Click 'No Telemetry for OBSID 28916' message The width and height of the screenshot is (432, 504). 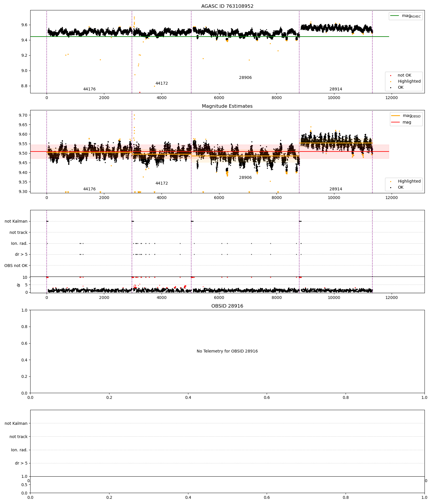point(227,351)
